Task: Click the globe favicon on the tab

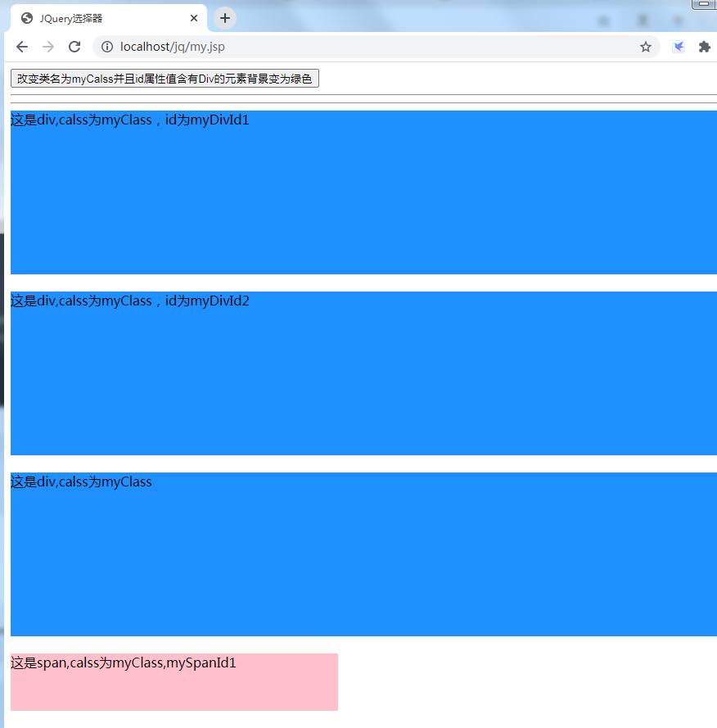Action: click(27, 18)
